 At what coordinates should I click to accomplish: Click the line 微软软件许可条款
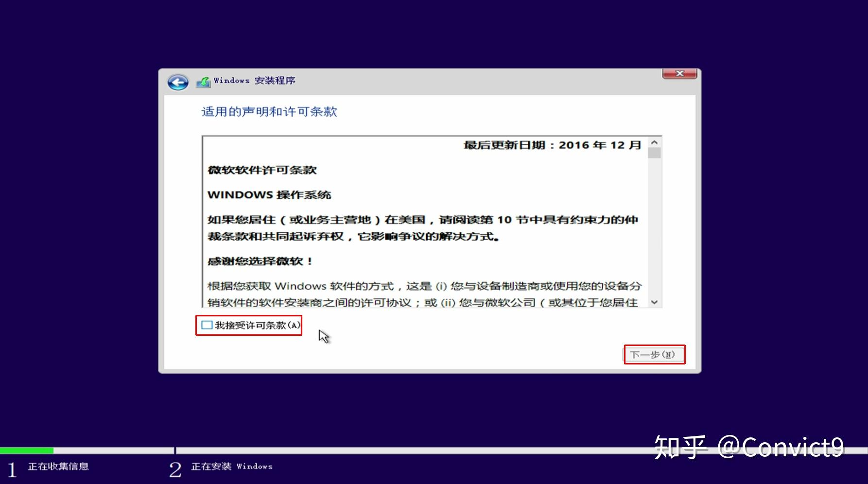pyautogui.click(x=262, y=170)
